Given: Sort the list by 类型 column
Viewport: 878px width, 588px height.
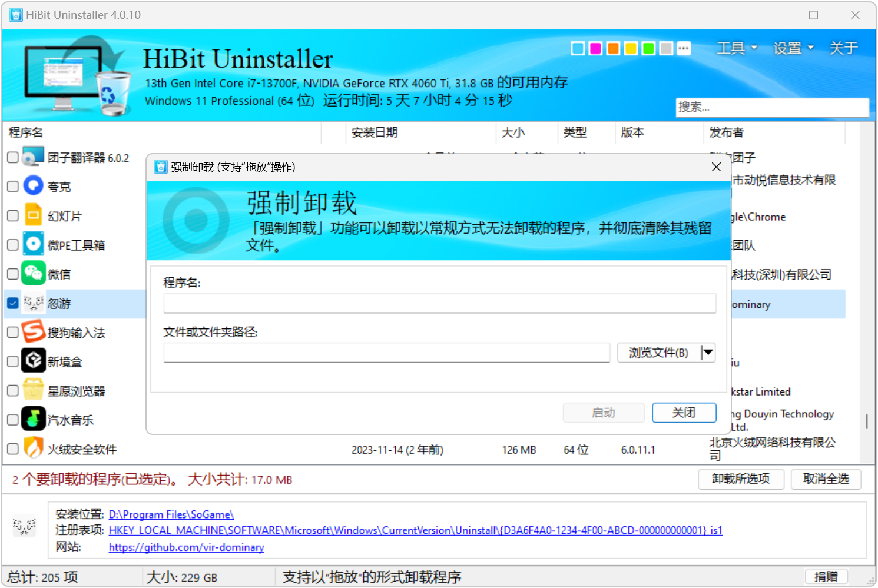Looking at the screenshot, I should (586, 132).
